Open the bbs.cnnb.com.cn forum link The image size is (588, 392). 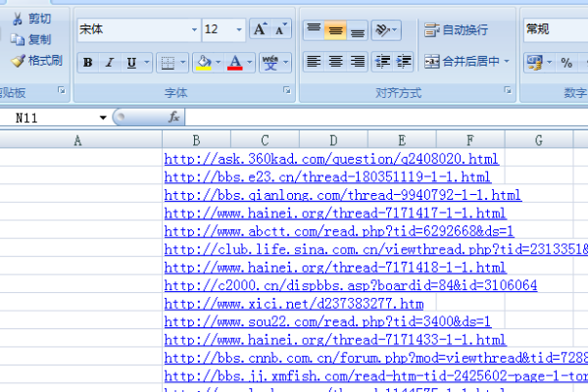click(x=376, y=358)
